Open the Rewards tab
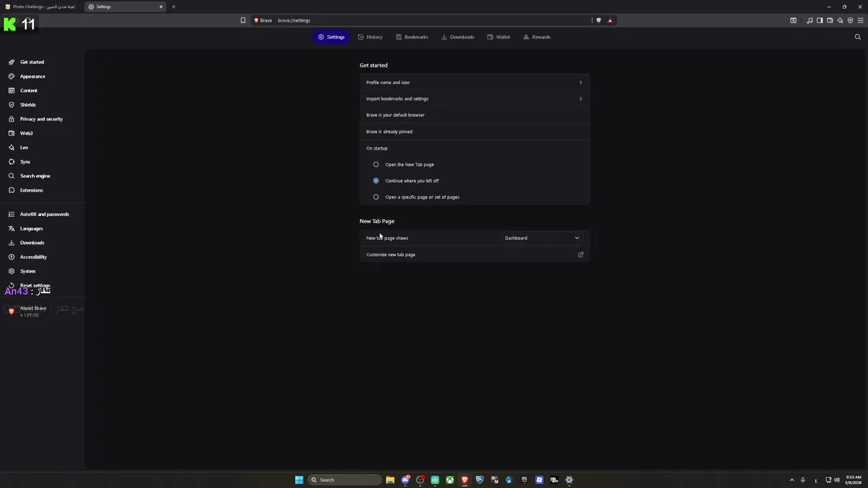 [537, 37]
